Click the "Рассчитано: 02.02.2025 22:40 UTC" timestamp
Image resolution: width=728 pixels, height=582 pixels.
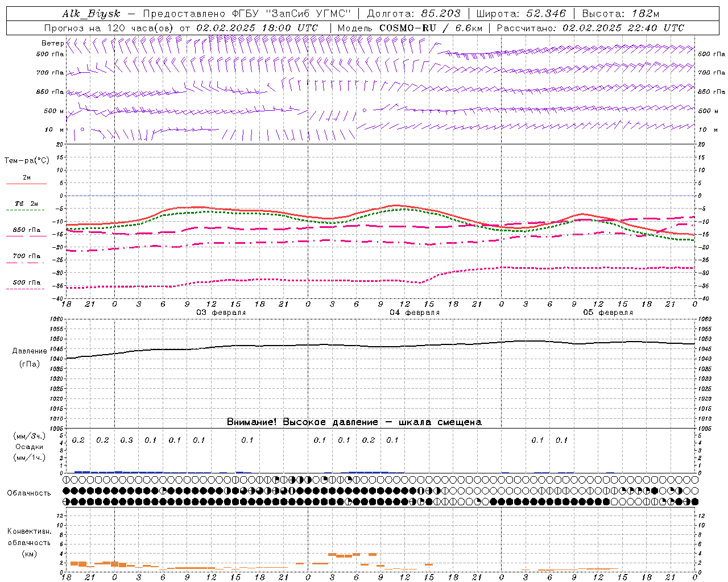click(x=590, y=28)
